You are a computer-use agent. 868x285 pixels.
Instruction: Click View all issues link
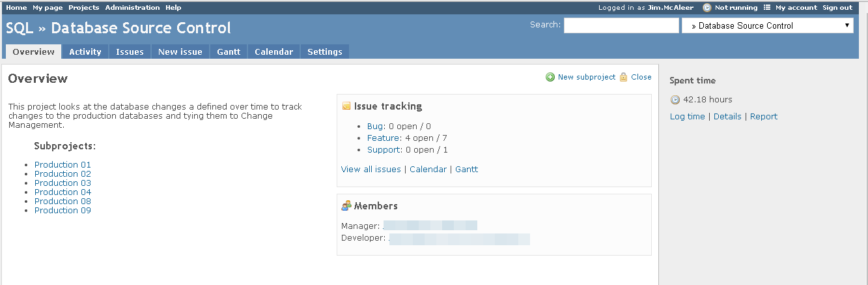pos(371,170)
